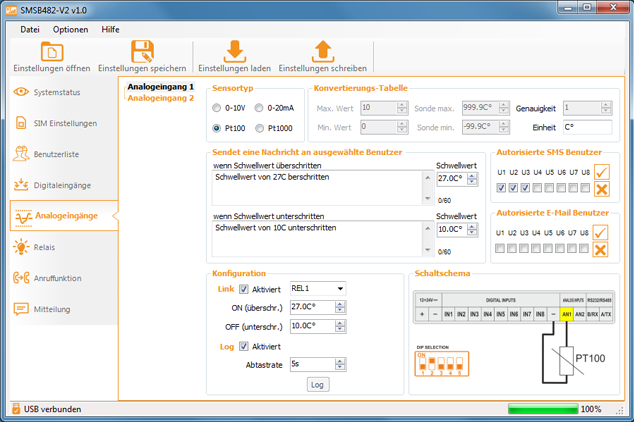
Task: Select the Pt1000 sensor type
Action: pyautogui.click(x=261, y=128)
